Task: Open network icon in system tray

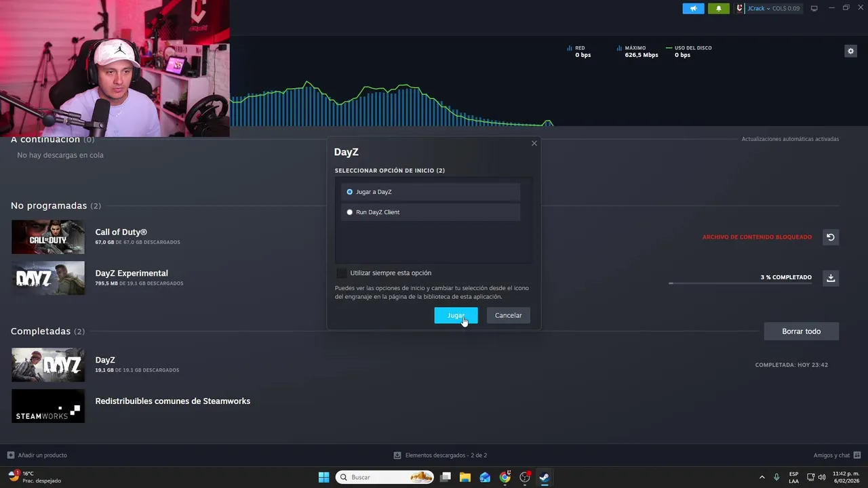Action: point(811,477)
